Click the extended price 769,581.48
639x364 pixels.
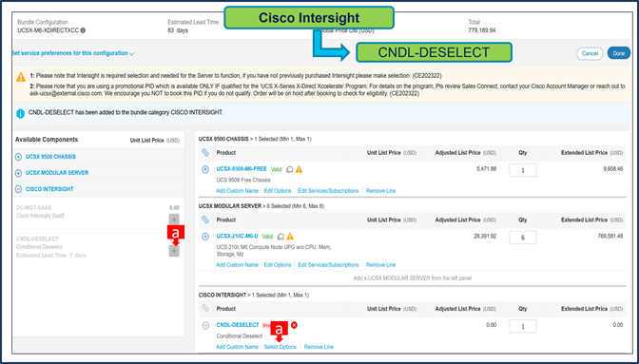point(609,236)
